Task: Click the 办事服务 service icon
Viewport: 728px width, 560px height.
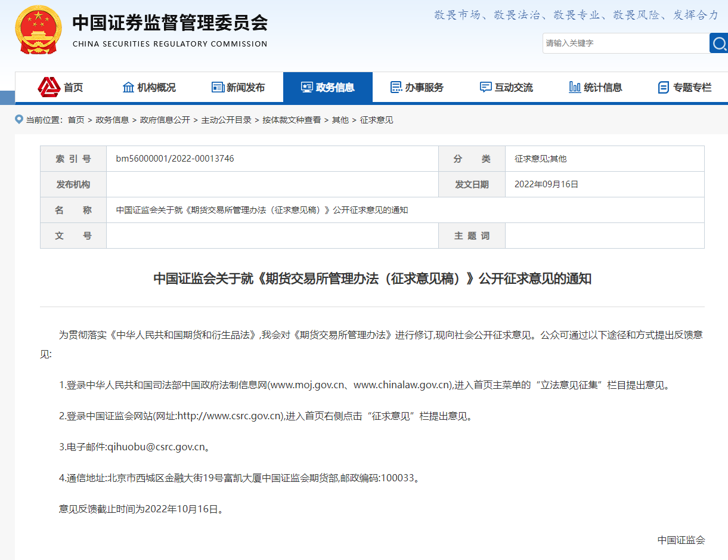Action: [x=395, y=87]
